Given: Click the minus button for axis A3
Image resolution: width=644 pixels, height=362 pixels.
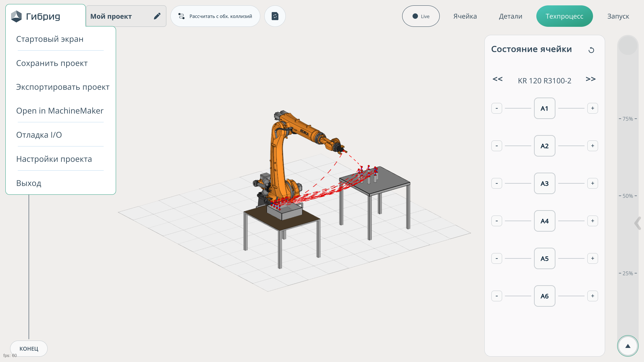Looking at the screenshot, I should coord(497,183).
